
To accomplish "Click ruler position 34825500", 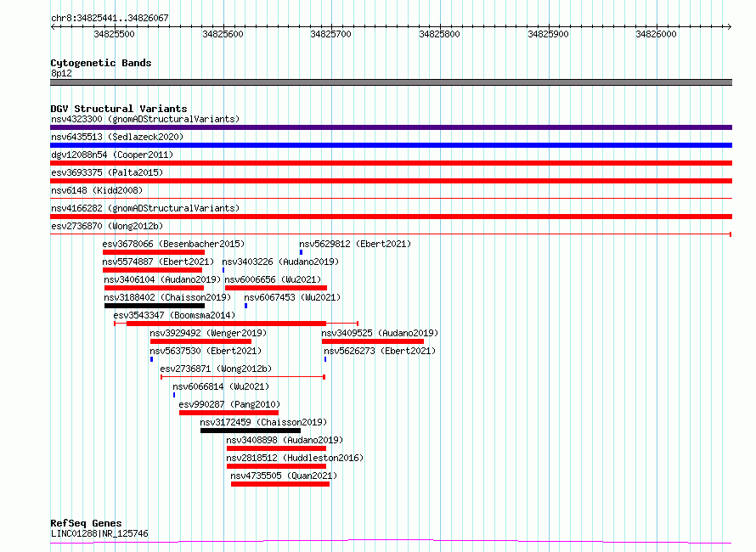I will coord(115,34).
